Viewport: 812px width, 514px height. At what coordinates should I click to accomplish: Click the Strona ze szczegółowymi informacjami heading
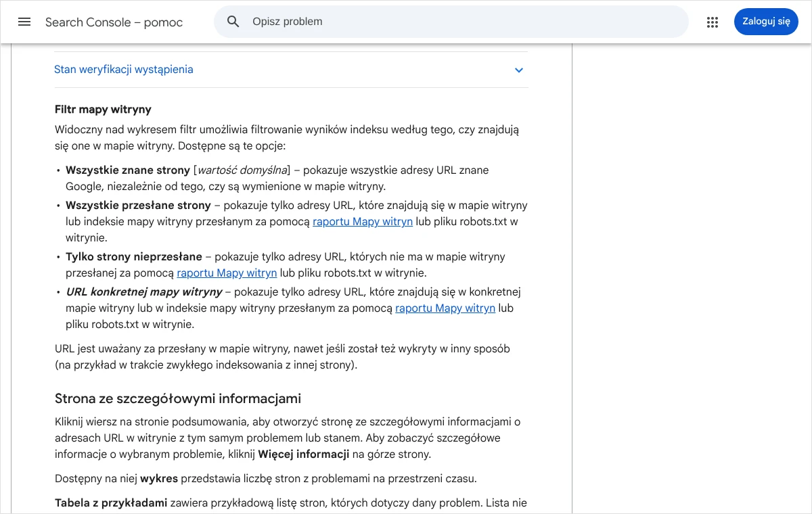[178, 398]
